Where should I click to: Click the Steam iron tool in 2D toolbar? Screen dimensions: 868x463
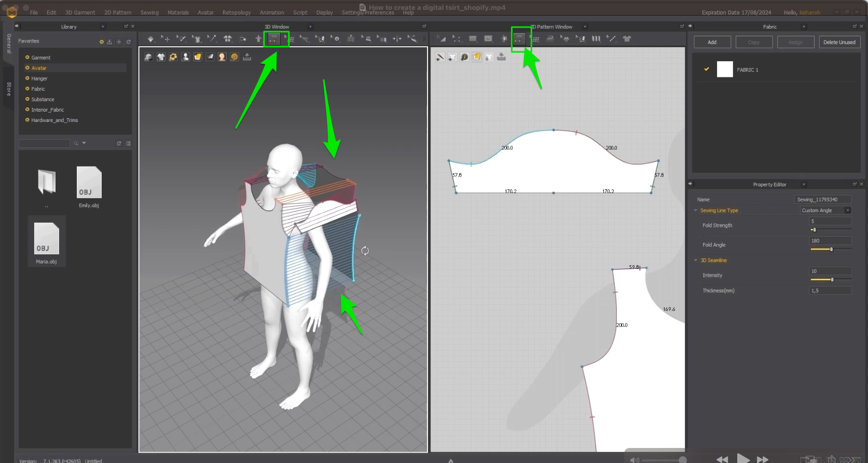coord(550,39)
